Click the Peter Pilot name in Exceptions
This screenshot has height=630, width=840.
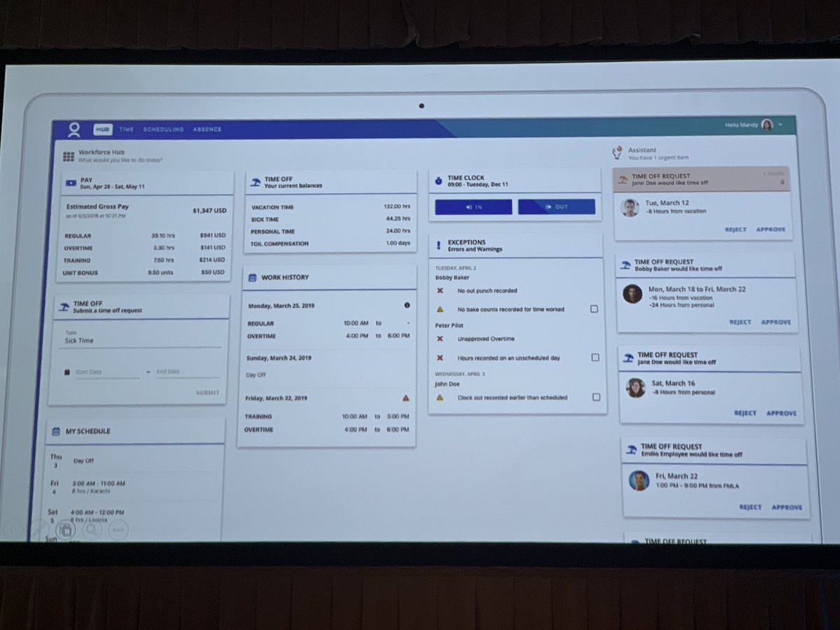click(x=450, y=325)
